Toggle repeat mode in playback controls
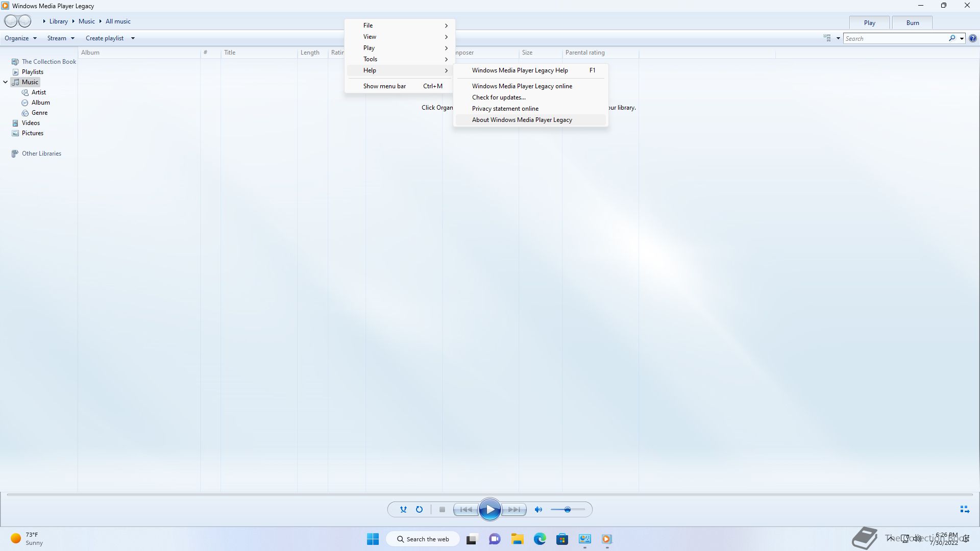The width and height of the screenshot is (980, 551). coord(419,510)
